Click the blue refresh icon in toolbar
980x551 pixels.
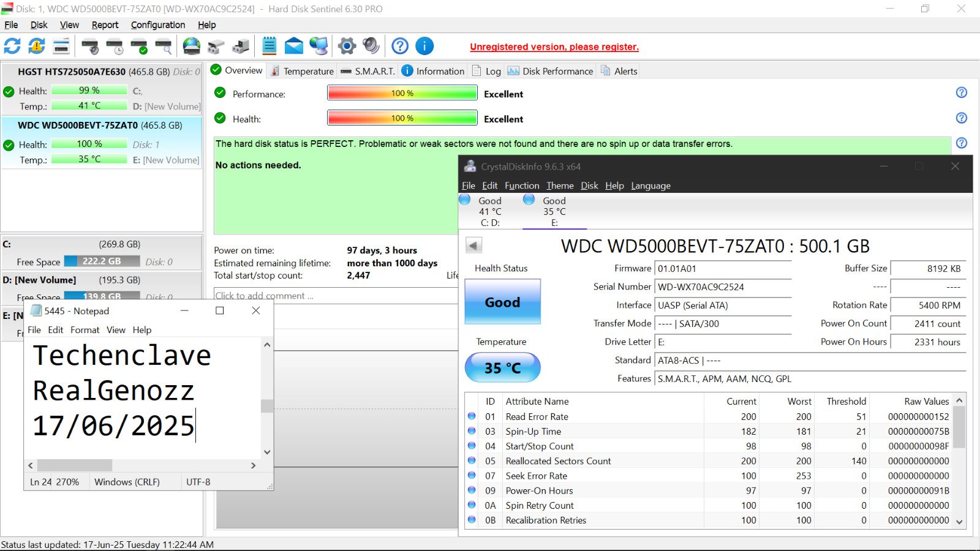click(x=12, y=46)
